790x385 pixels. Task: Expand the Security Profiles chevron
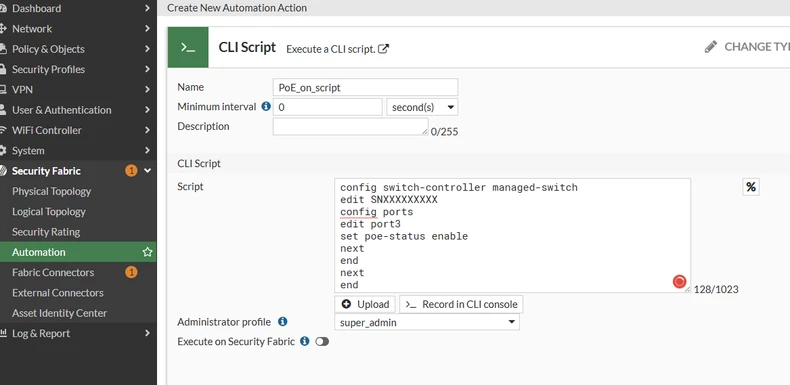click(147, 69)
